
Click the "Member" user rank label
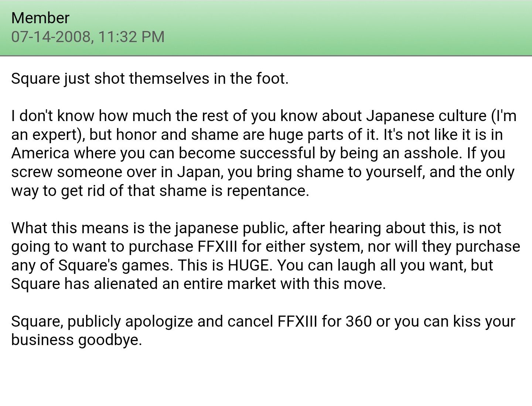[x=40, y=18]
